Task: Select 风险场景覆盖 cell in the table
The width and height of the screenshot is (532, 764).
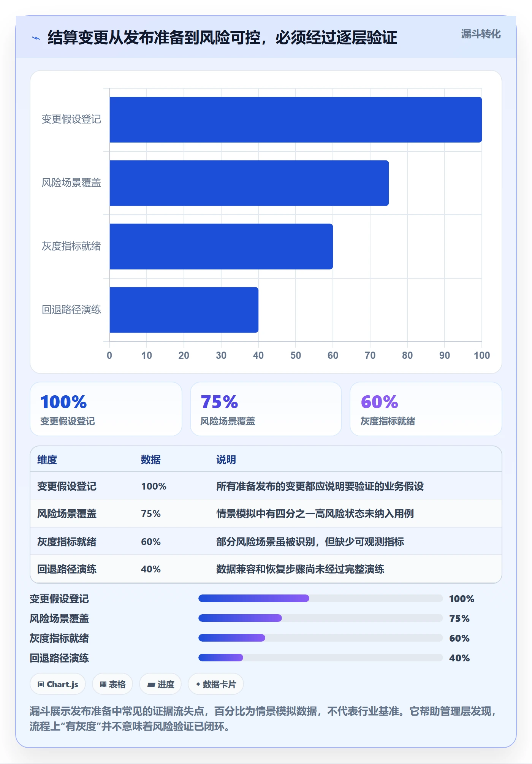Action: tap(67, 514)
